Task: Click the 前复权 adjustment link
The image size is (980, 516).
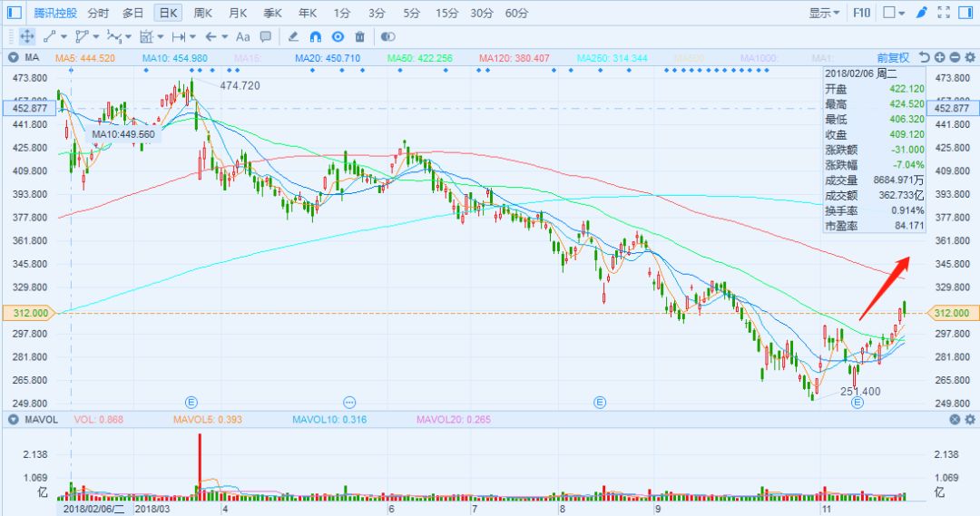Action: tap(893, 57)
